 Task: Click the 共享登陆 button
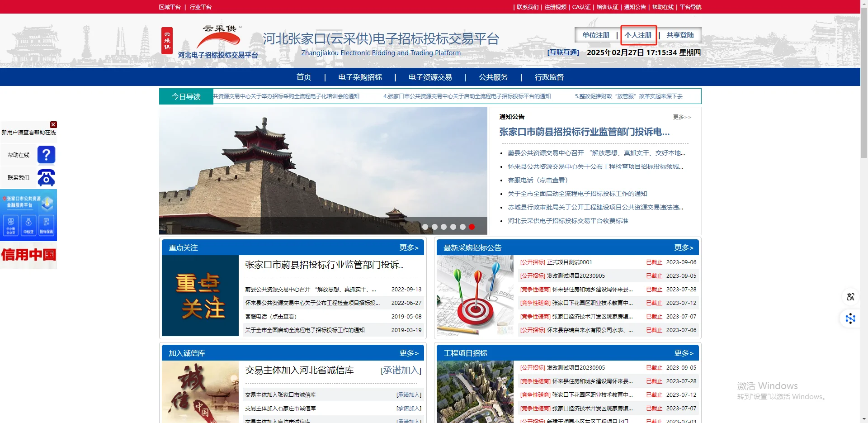[680, 35]
